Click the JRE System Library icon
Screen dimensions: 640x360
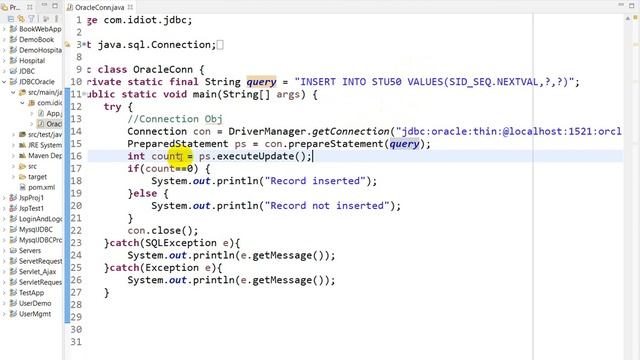(22, 145)
